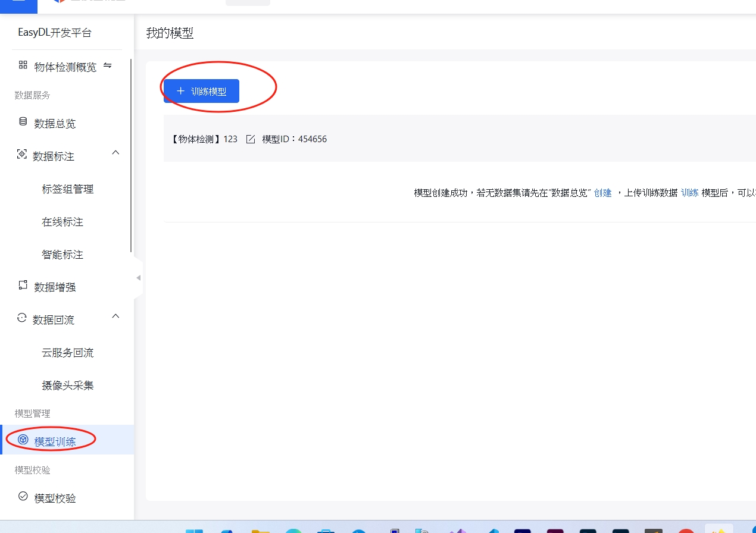This screenshot has width=756, height=533.
Task: Go to 在线标注 in the sidebar
Action: point(63,222)
